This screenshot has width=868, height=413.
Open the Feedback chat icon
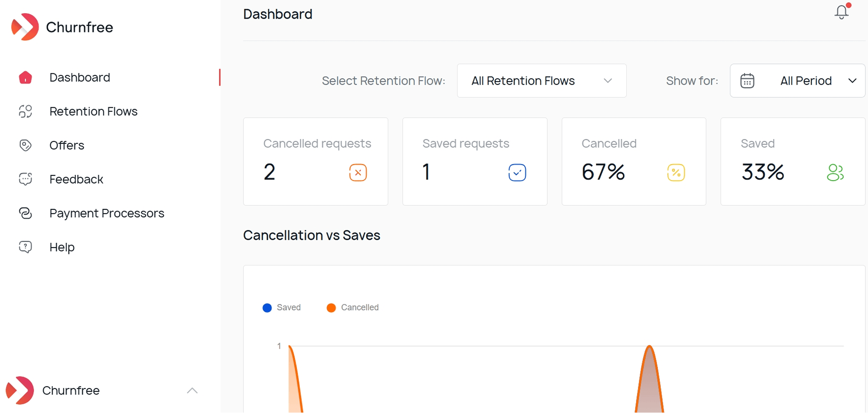pyautogui.click(x=26, y=178)
